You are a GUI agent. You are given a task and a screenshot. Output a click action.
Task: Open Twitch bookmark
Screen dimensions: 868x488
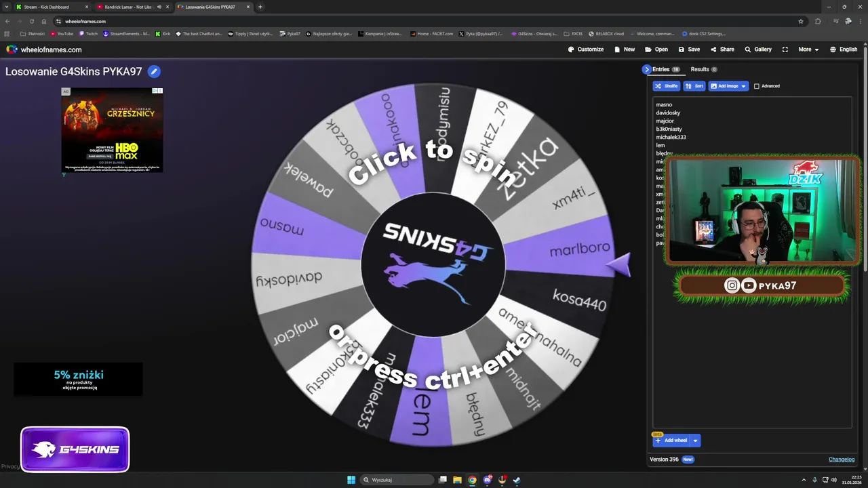pos(87,33)
